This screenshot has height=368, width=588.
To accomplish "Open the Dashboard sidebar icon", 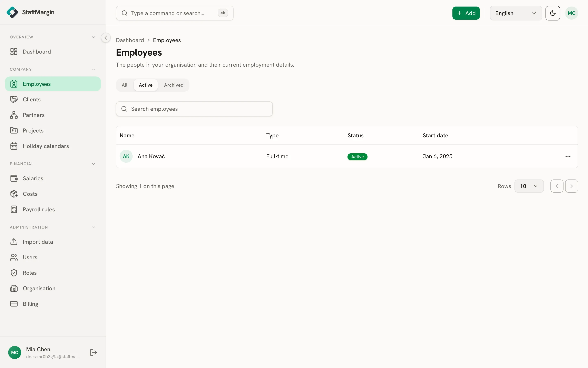I will tap(14, 52).
